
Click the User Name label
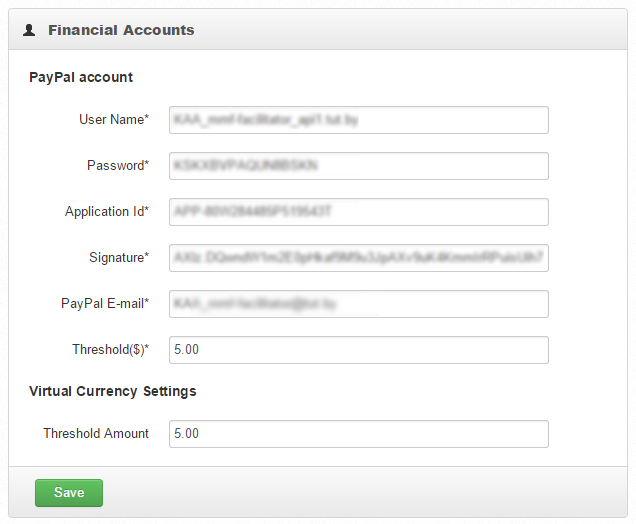click(x=114, y=120)
